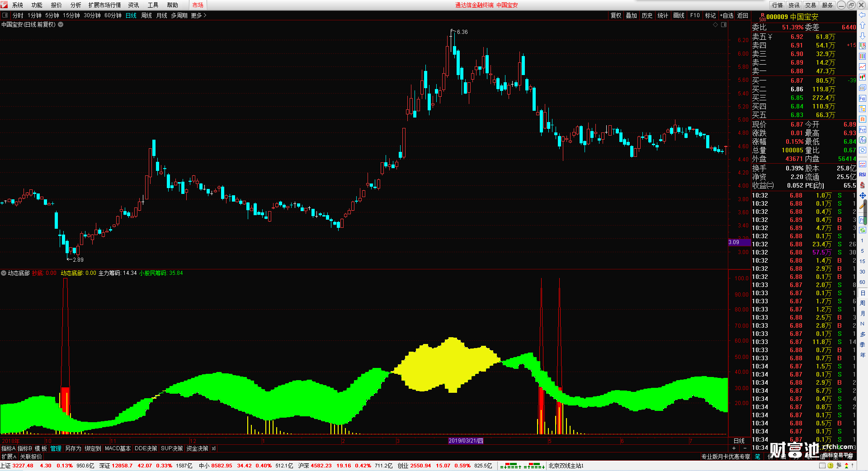
Task: Open 画线 drawing tools
Action: (679, 15)
